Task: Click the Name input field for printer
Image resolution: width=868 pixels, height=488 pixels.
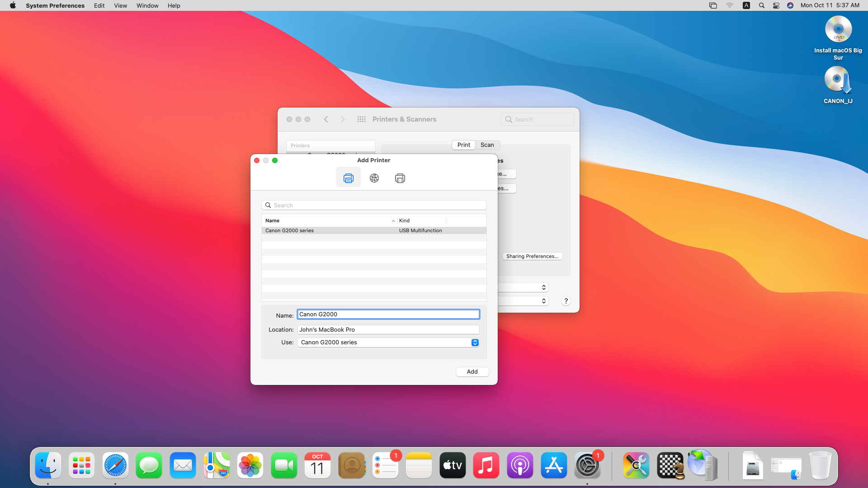Action: pyautogui.click(x=389, y=314)
